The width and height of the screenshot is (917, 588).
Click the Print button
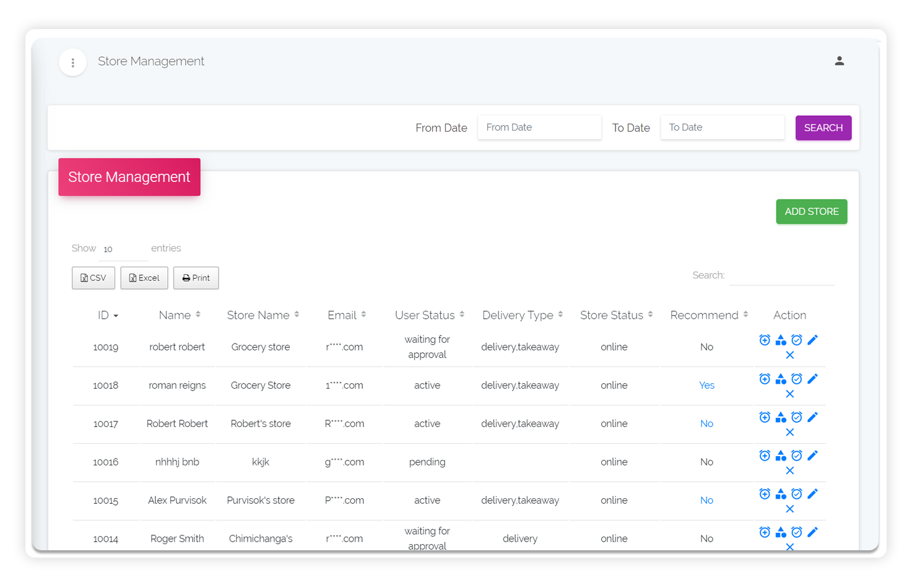(196, 278)
